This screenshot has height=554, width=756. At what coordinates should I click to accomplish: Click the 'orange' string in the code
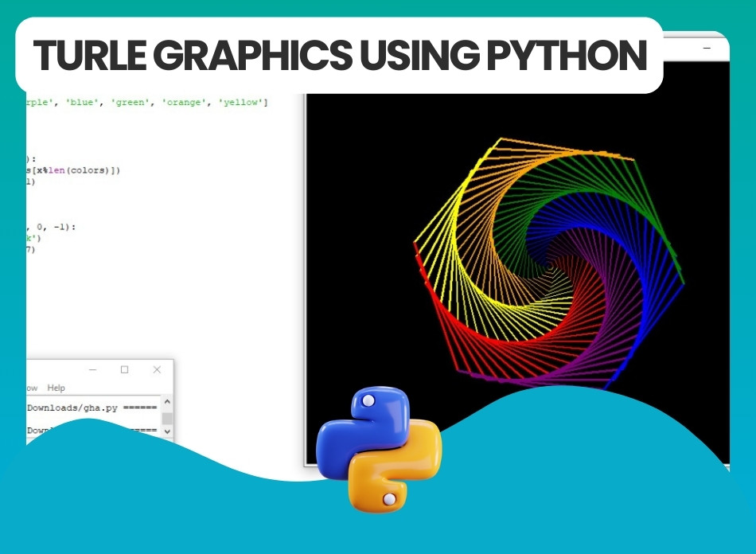(183, 102)
